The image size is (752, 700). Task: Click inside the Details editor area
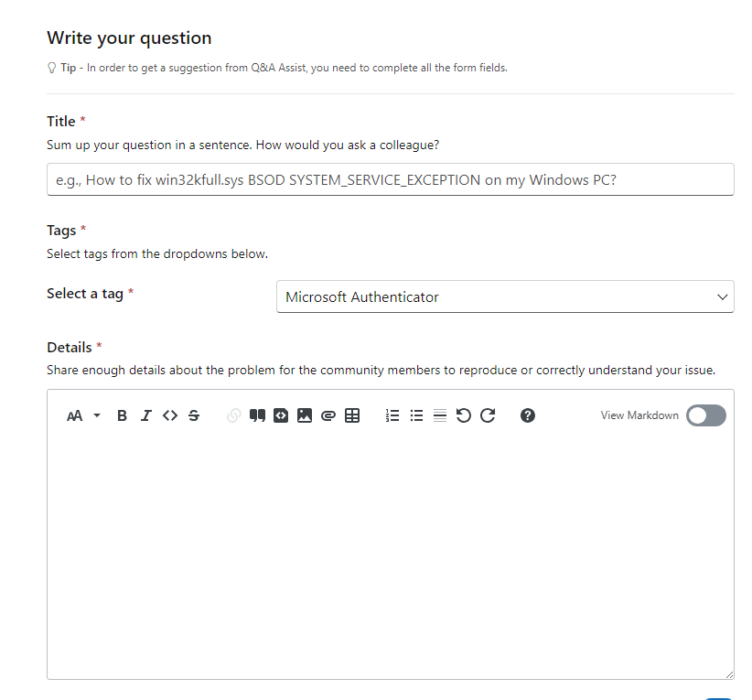391,556
